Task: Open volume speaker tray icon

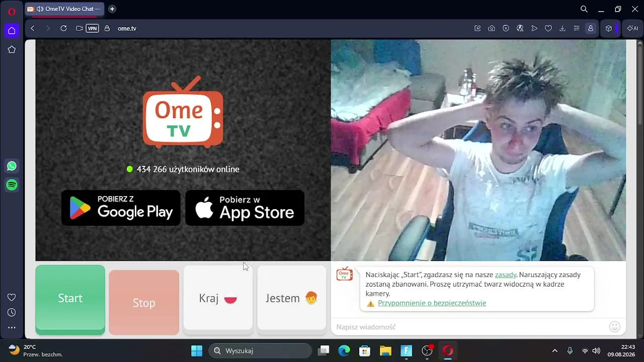Action: pyautogui.click(x=596, y=350)
